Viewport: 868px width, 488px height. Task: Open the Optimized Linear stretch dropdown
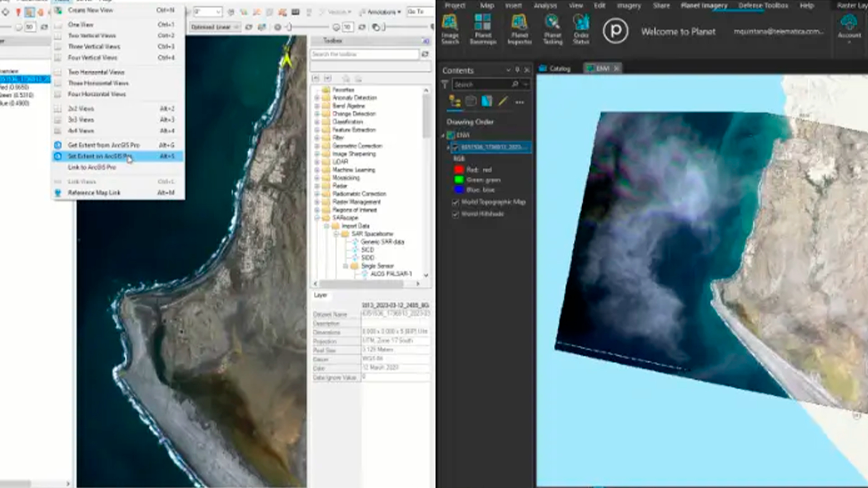236,27
